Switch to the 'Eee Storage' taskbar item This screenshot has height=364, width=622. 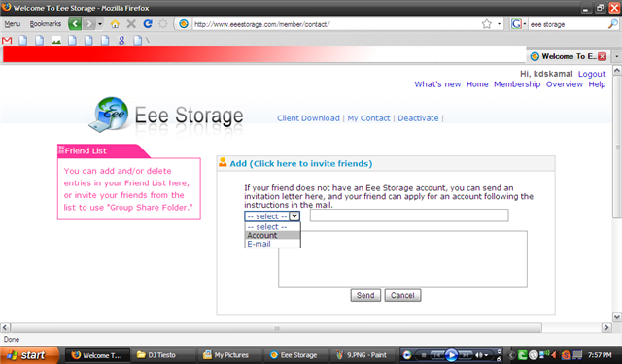coord(296,355)
